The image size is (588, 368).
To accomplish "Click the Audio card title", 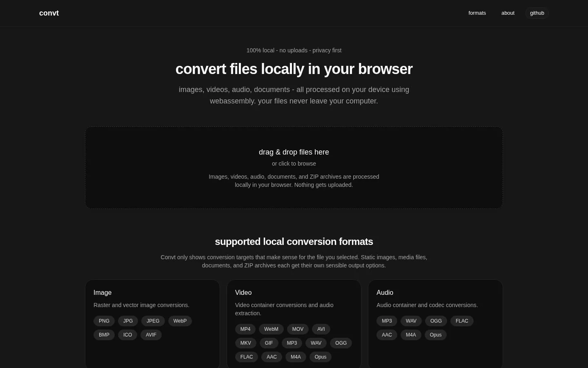I will [x=385, y=293].
